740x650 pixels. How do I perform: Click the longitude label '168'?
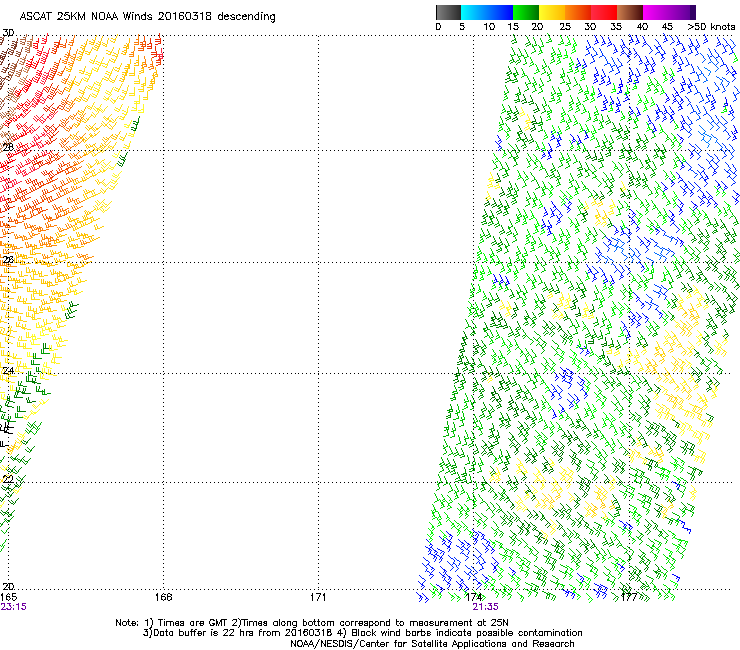163,597
